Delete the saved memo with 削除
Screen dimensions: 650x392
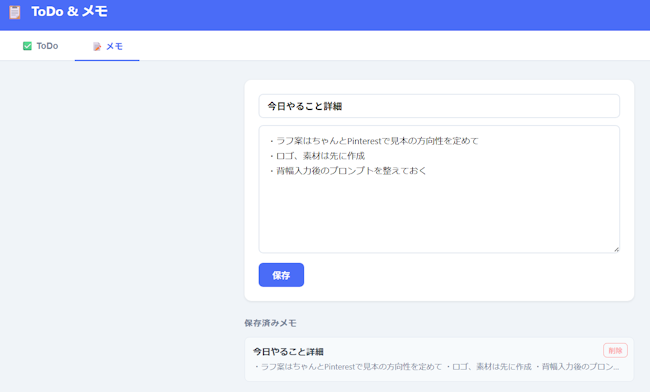coord(615,351)
